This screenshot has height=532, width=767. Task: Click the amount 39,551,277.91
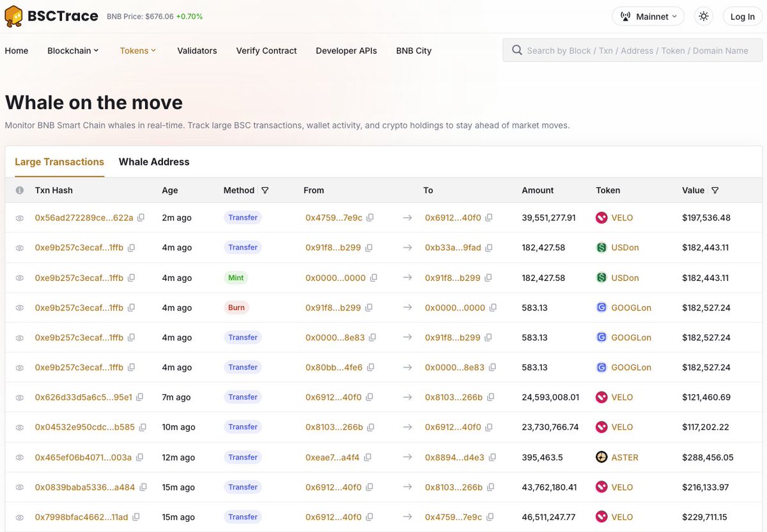549,218
